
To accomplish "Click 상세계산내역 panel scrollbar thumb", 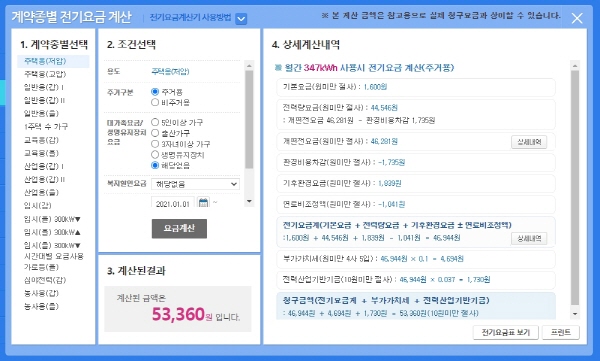I will click(x=575, y=188).
